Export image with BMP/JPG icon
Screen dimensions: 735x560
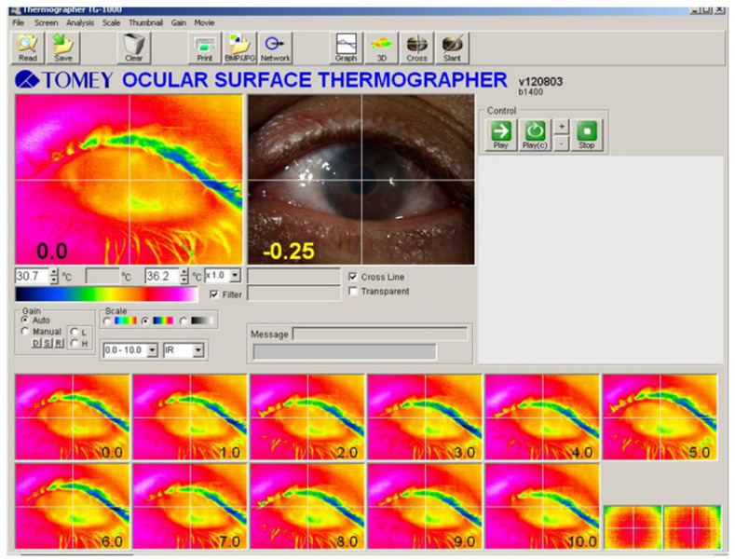[x=240, y=48]
